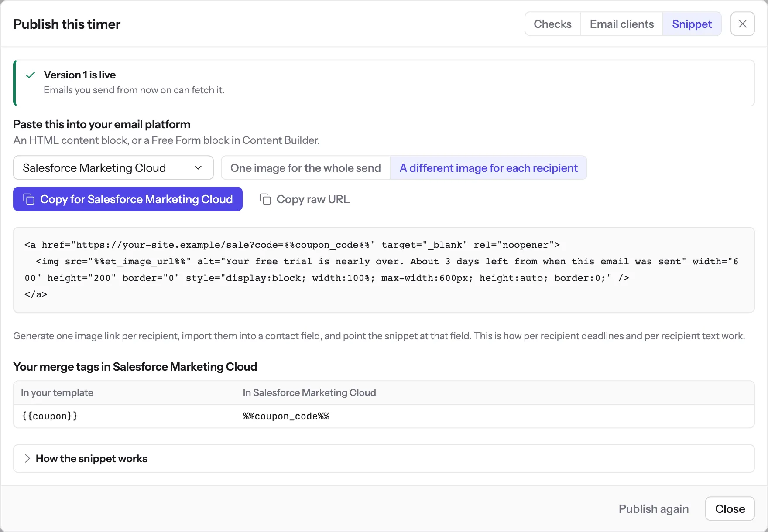Click the Close button at bottom
The image size is (768, 532).
[x=730, y=509]
